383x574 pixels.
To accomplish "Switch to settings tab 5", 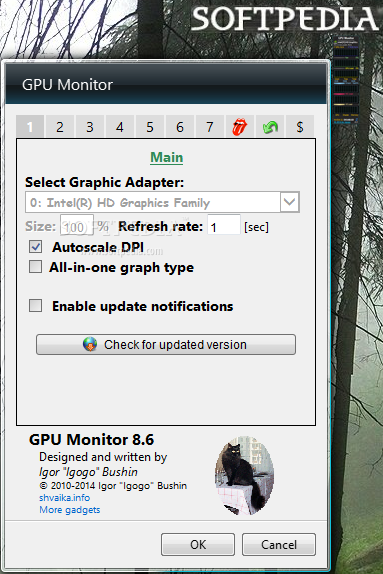I will pyautogui.click(x=150, y=127).
